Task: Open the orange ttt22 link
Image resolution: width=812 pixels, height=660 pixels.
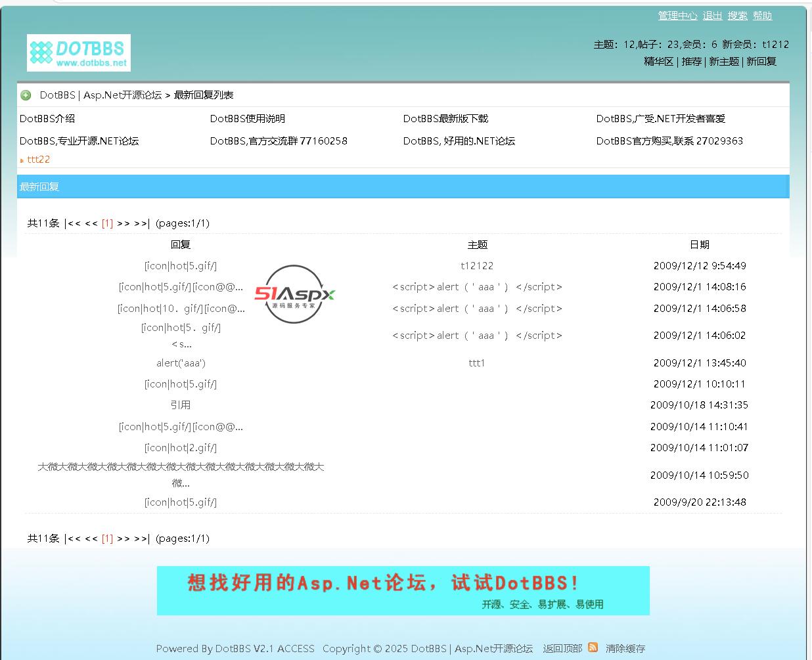Action: coord(39,160)
